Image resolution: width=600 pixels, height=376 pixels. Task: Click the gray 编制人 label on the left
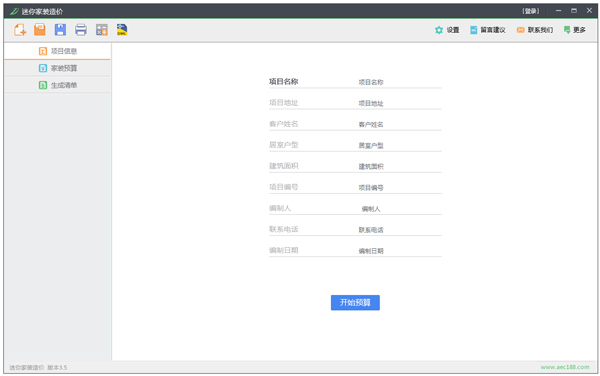tap(280, 208)
